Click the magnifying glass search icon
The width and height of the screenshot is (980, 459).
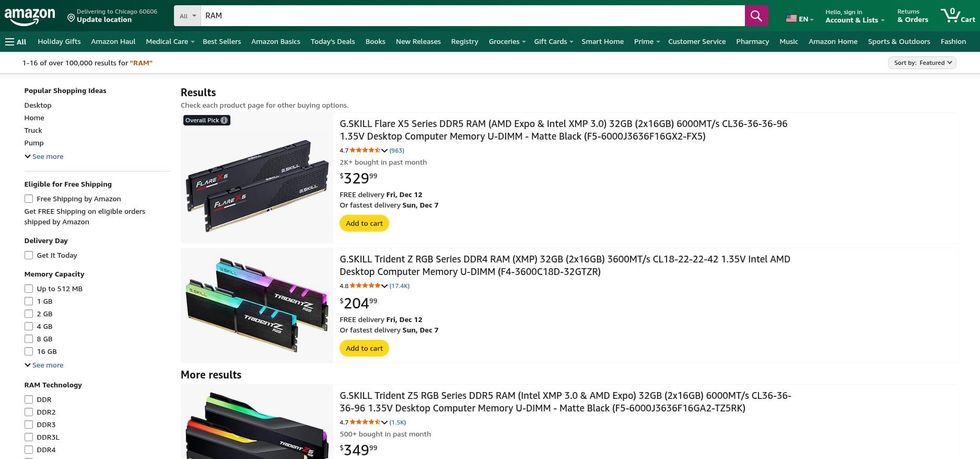click(756, 16)
